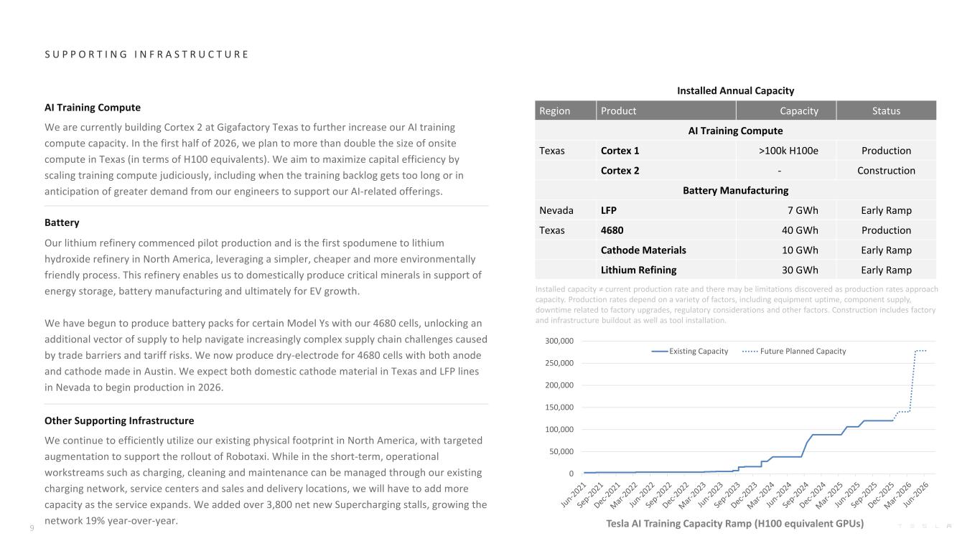The image size is (980, 551).
Task: Select the Cortex 2 table cell
Action: [620, 171]
